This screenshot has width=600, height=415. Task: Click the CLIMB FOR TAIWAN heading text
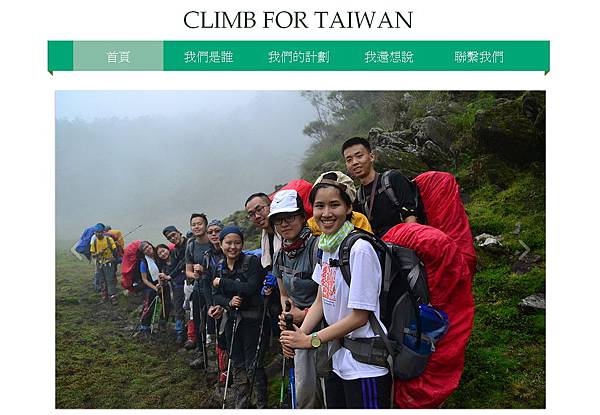click(298, 20)
